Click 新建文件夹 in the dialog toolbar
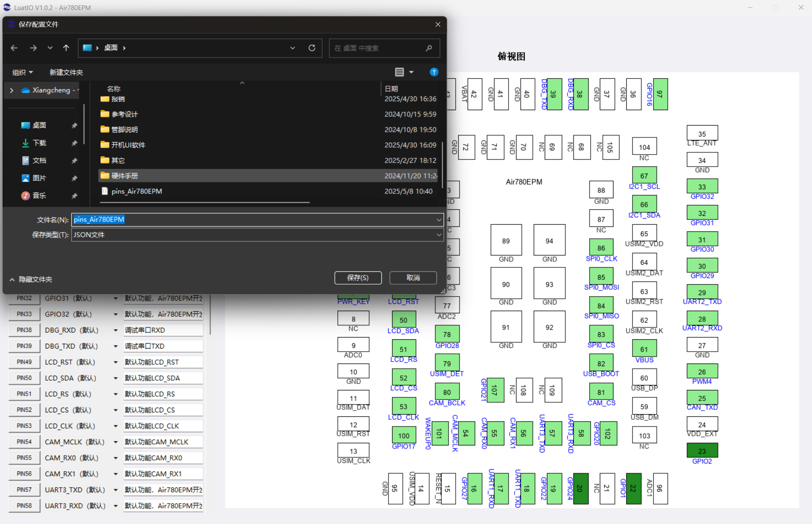Screen dimensions: 812x524 click(66, 72)
